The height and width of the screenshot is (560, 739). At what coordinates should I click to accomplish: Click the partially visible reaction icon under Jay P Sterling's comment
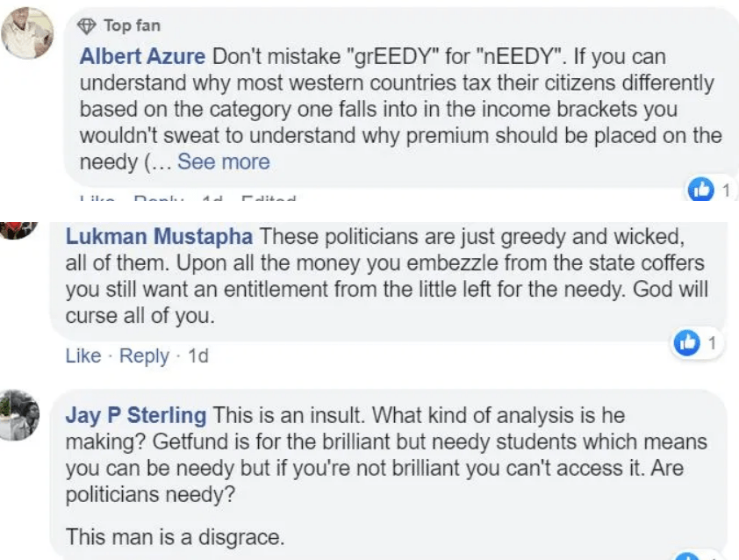(688, 556)
